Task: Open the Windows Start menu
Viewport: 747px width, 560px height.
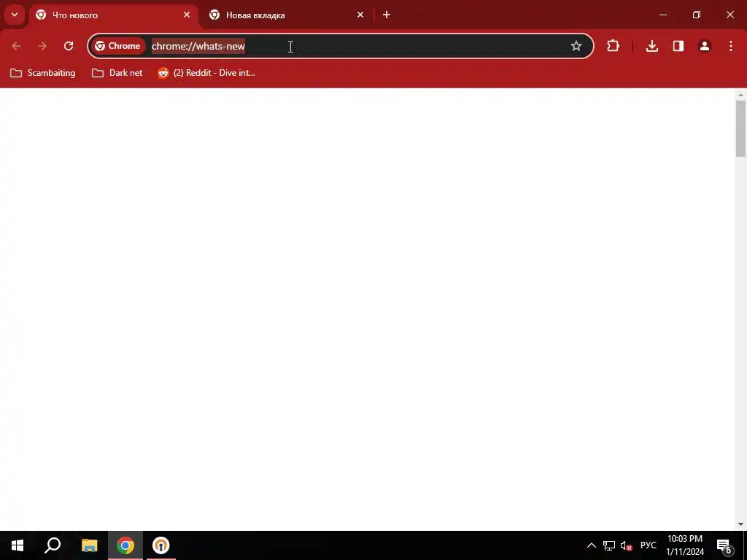Action: click(x=18, y=545)
